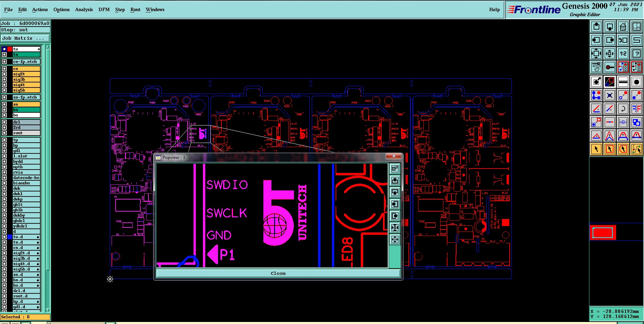Click the Job Matrix button
Viewport: 644px width, 324px height.
[25, 38]
